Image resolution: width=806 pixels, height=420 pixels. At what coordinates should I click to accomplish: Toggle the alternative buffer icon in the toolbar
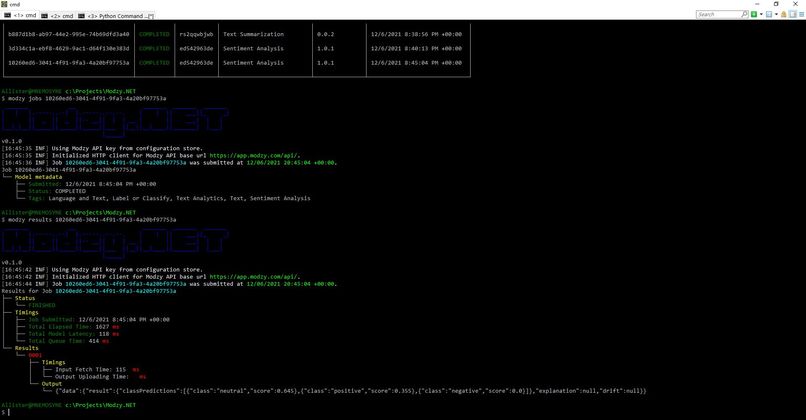(793, 14)
